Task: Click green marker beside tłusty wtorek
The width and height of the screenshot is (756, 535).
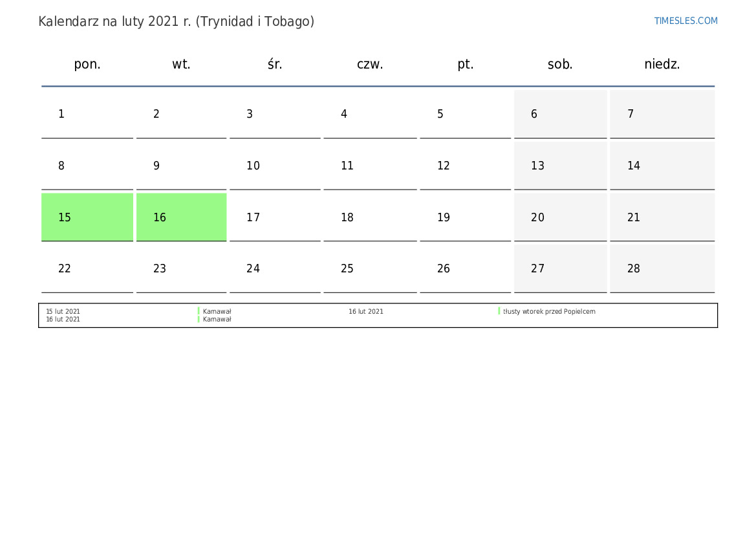Action: 499,311
